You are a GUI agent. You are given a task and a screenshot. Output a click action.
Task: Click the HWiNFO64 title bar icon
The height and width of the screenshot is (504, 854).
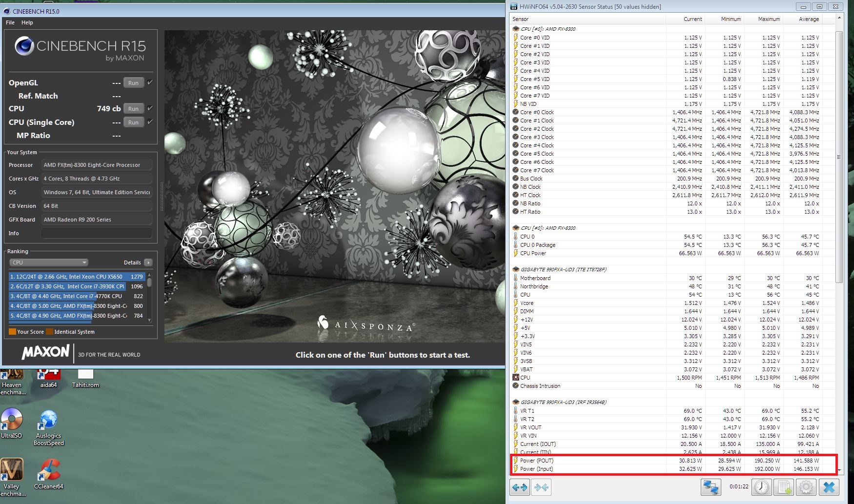click(514, 6)
